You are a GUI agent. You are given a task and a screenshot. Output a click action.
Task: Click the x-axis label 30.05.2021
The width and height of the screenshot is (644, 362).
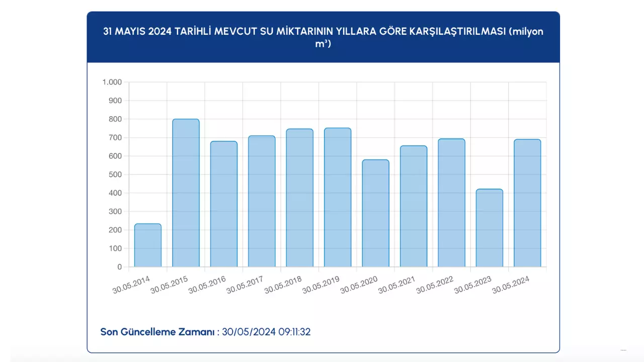click(x=397, y=284)
